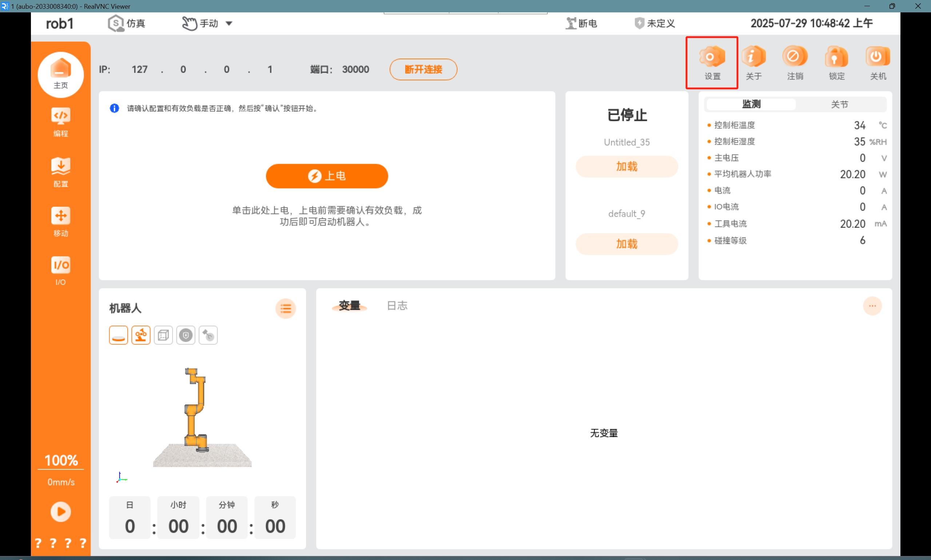Image resolution: width=931 pixels, height=560 pixels.
Task: Click the 断开连接 disconnect button
Action: 423,69
